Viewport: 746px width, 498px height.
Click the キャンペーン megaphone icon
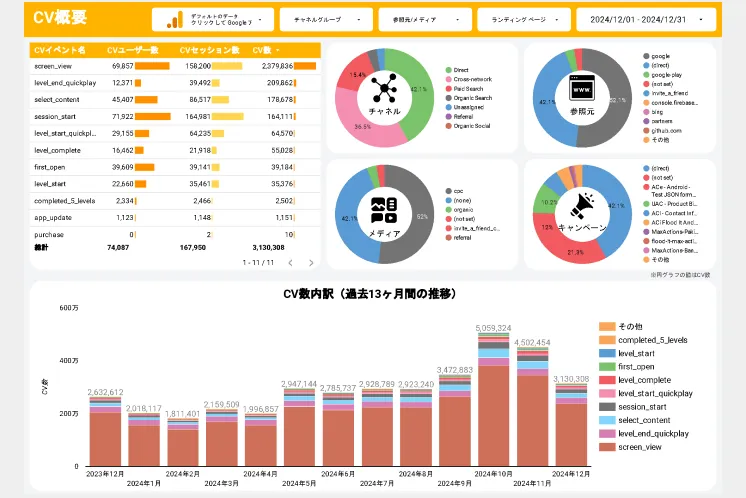pos(582,207)
